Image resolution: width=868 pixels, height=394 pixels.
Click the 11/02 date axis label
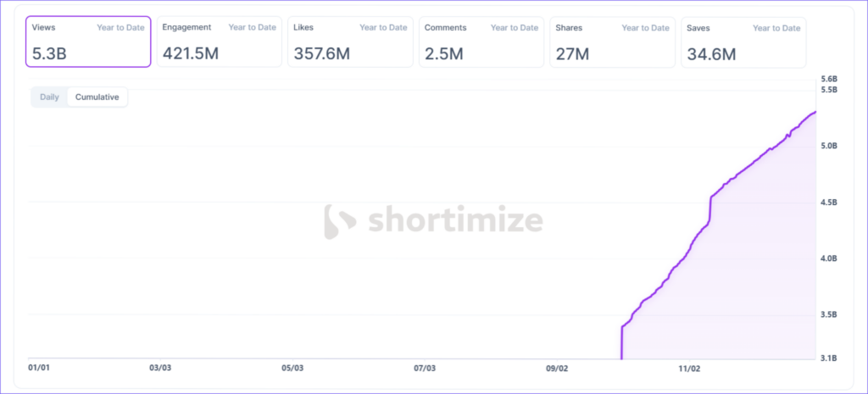[689, 369]
